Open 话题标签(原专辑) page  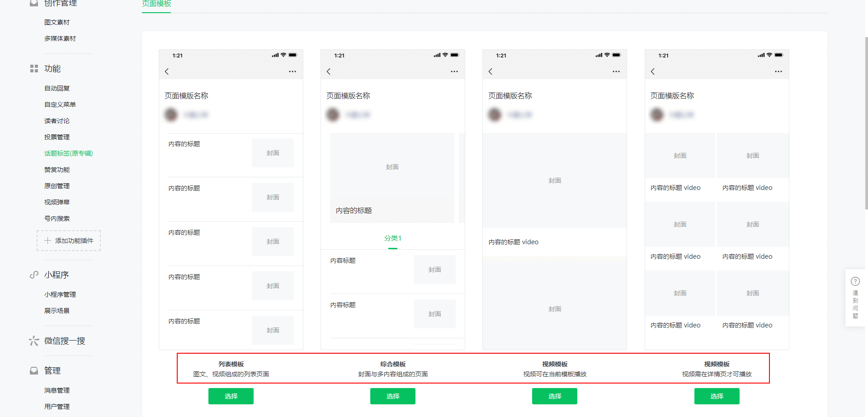tap(68, 153)
